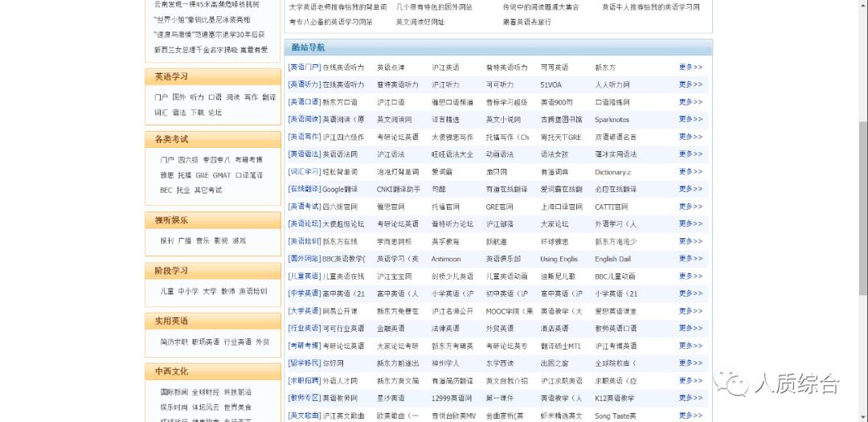
Task: Open the 英语900句 link
Action: pyautogui.click(x=557, y=102)
